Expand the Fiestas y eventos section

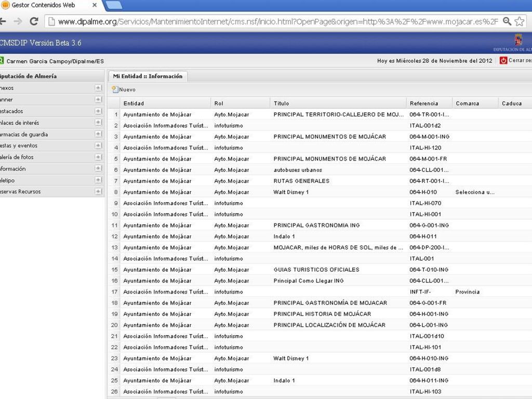tap(98, 145)
